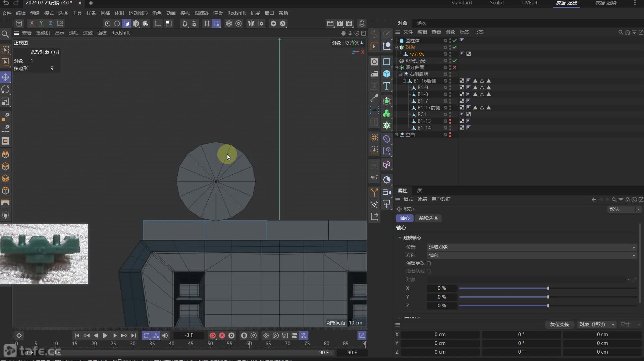The height and width of the screenshot is (361, 644).
Task: Click the lock icon in attributes panel
Action: (627, 200)
